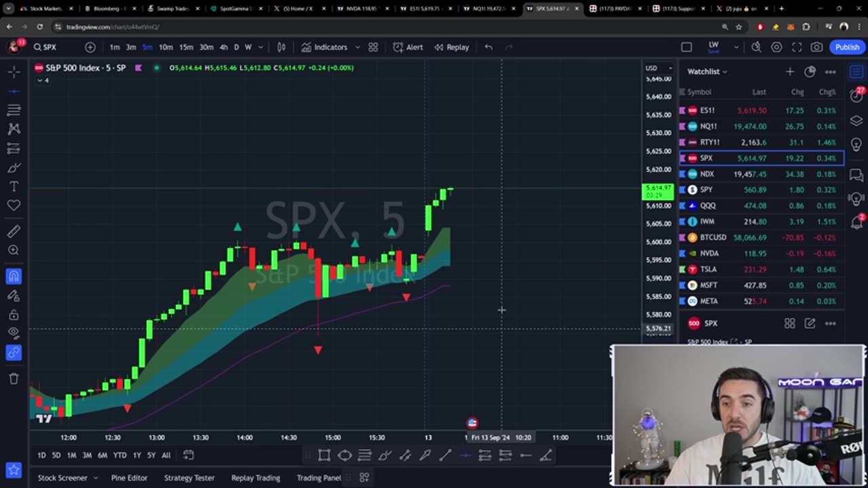Add a symbol to the watchlist

[x=790, y=71]
